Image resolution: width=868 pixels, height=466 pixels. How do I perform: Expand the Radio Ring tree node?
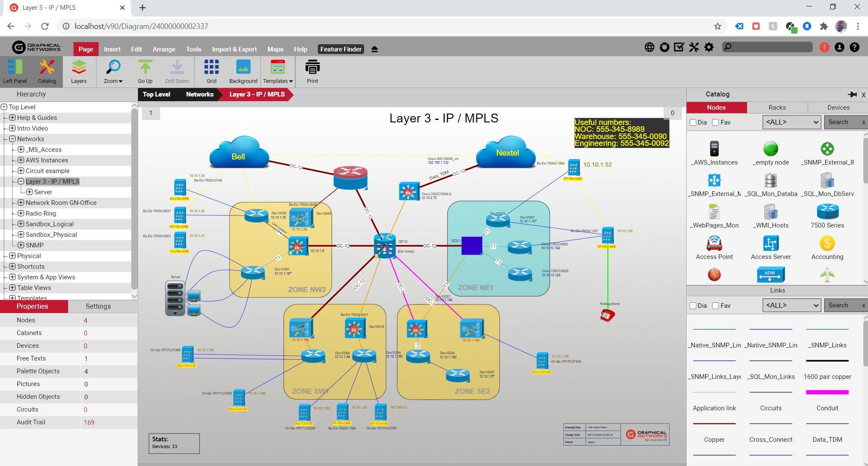tap(21, 213)
